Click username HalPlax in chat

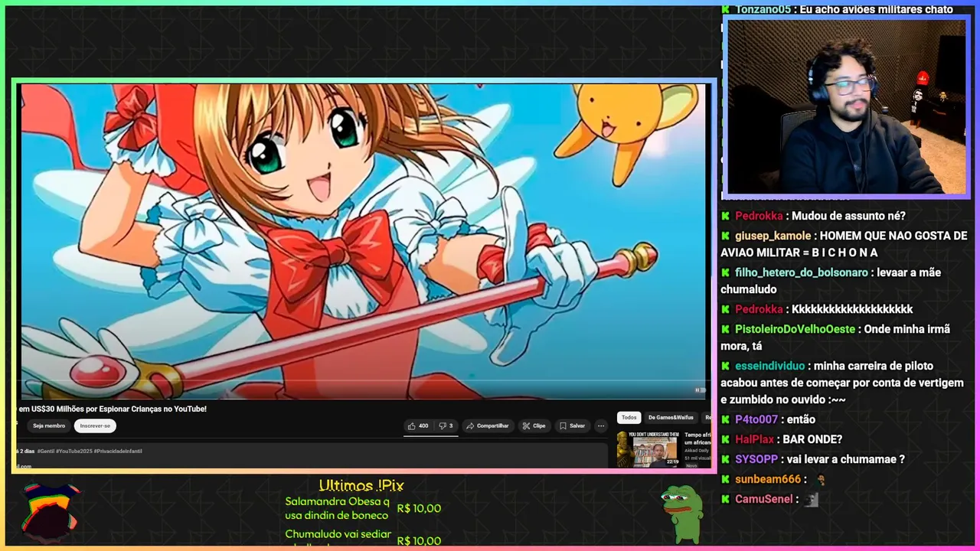coord(754,439)
